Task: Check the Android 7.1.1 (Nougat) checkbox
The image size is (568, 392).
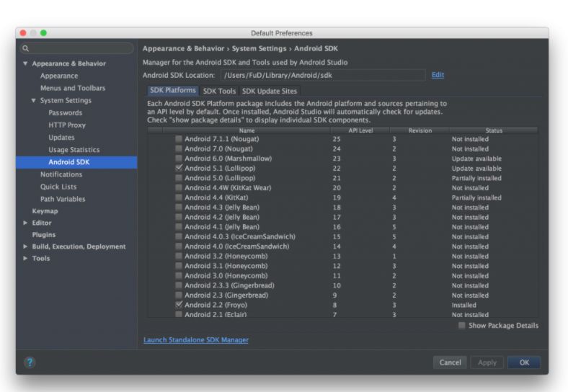Action: (179, 139)
